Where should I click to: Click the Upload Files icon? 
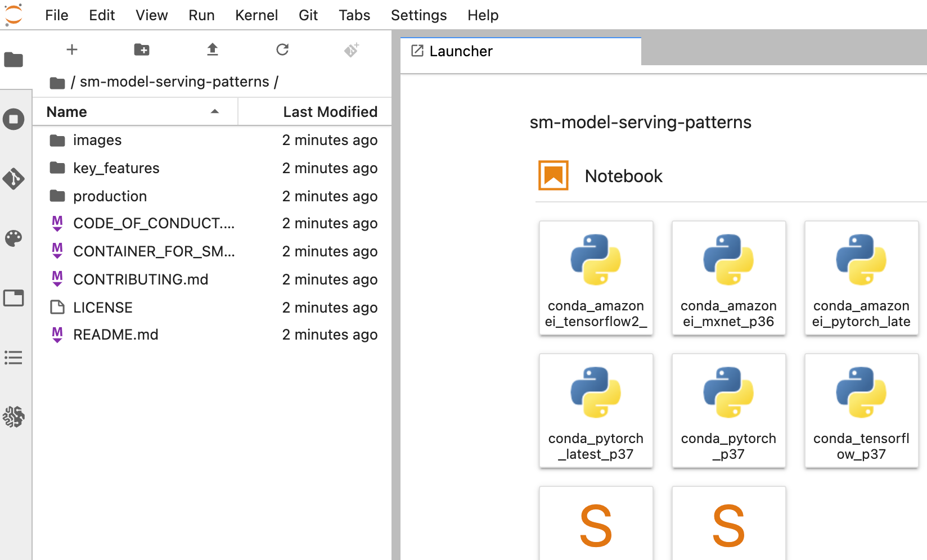click(212, 49)
